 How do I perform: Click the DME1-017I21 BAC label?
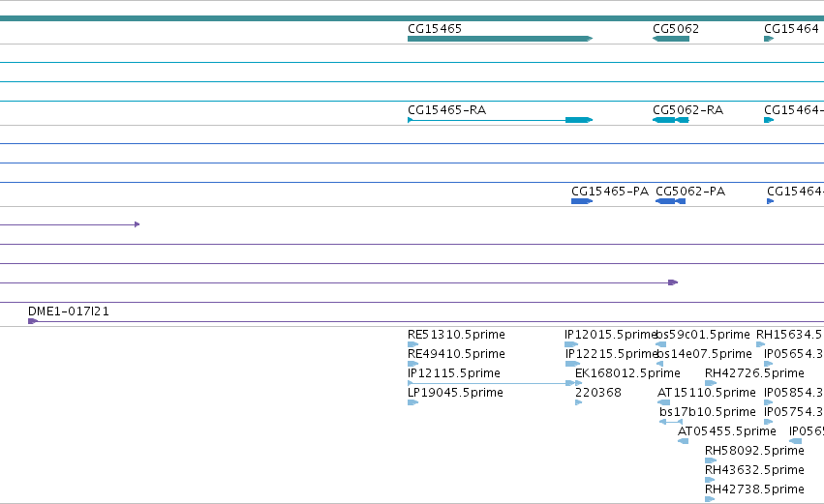coord(69,311)
